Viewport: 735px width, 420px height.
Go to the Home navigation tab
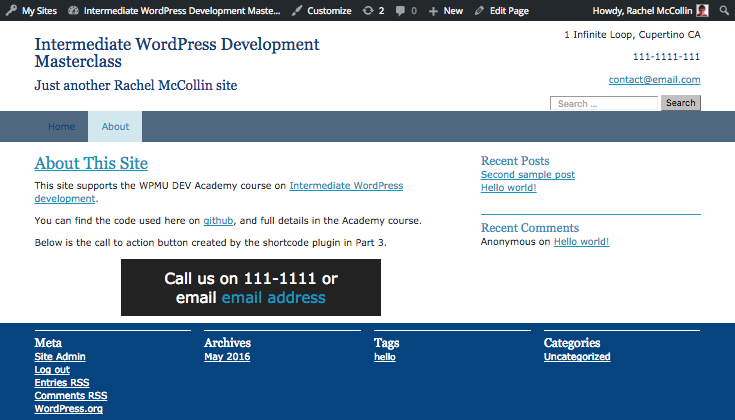[61, 127]
